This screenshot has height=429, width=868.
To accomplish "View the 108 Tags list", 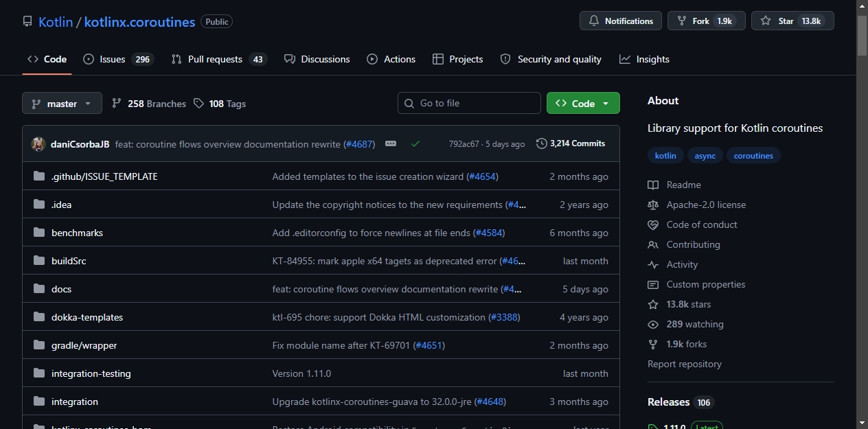I will click(220, 104).
